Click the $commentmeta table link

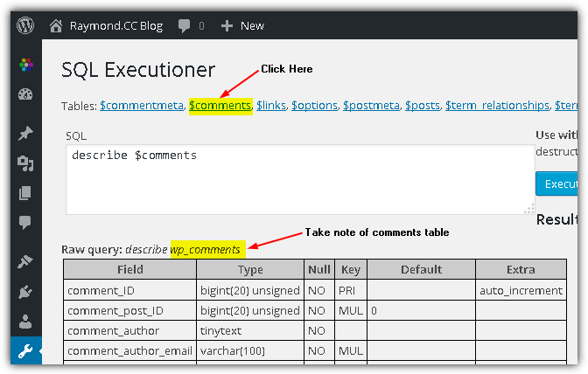tap(142, 106)
